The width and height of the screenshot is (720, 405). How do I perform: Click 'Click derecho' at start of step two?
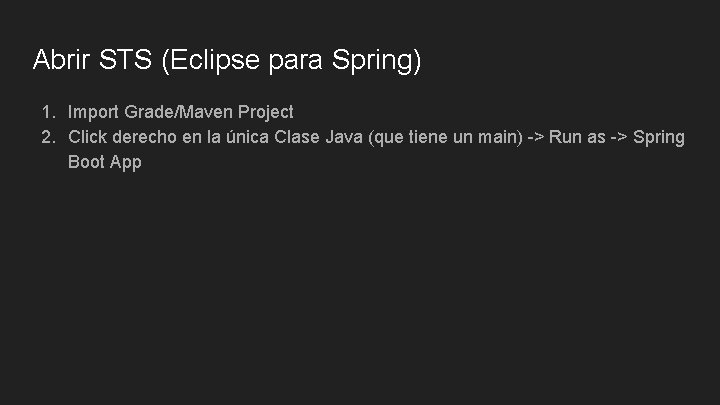click(x=122, y=137)
